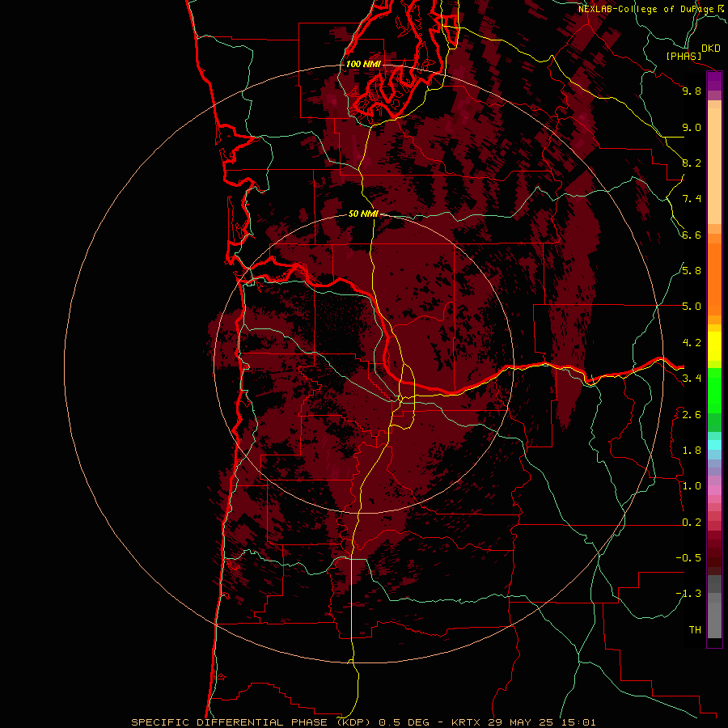Pick the purple swatch at the top of the color bar
The image size is (728, 728).
(714, 81)
